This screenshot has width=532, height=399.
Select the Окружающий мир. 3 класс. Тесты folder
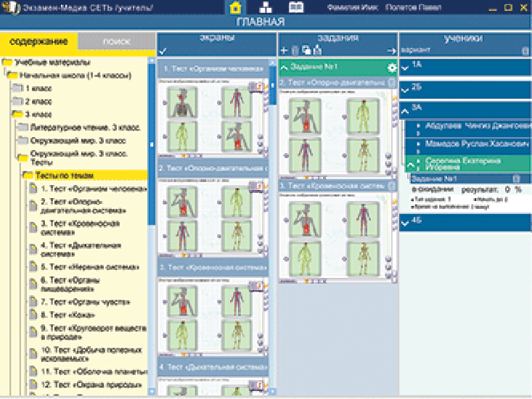point(78,157)
